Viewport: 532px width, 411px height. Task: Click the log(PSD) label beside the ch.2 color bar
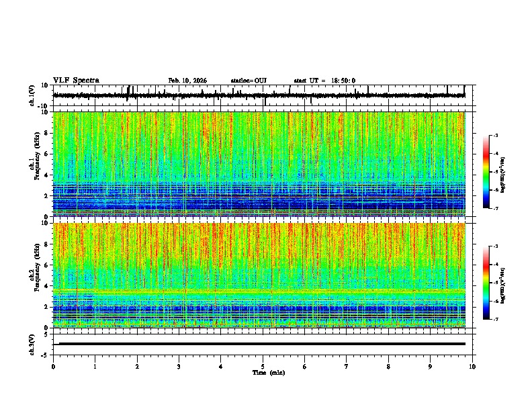pyautogui.click(x=503, y=286)
